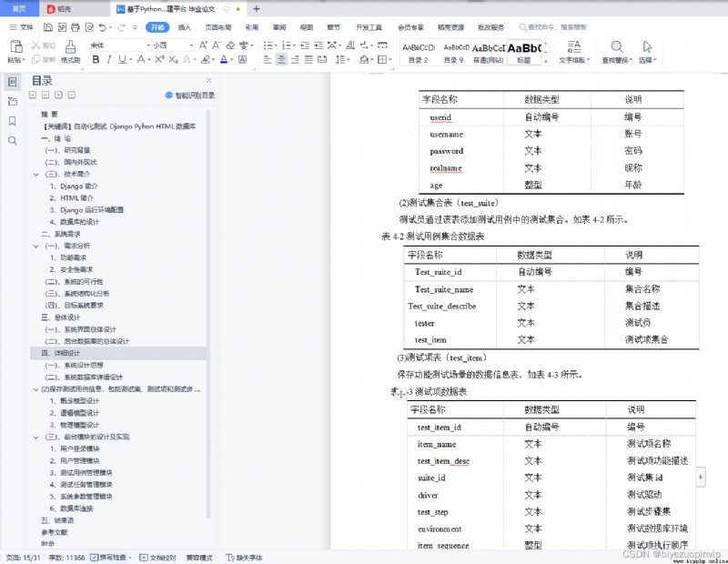728x564 pixels.
Task: Click the font color A swatch
Action: tap(224, 59)
